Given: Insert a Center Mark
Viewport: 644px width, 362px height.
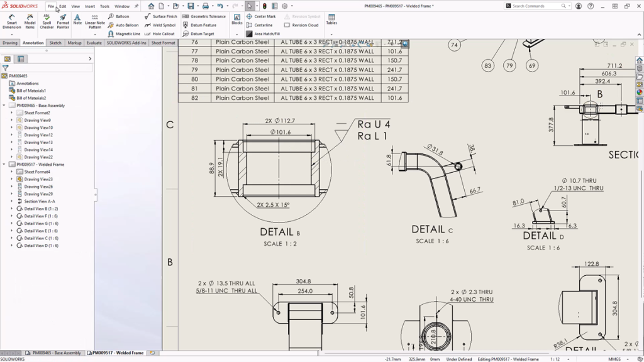Looking at the screenshot, I should pos(261,16).
